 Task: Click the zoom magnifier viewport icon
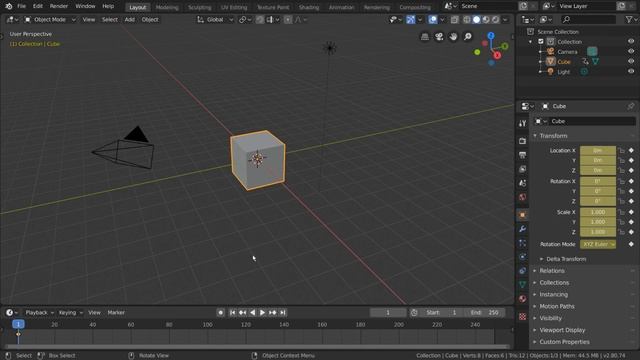pos(468,37)
